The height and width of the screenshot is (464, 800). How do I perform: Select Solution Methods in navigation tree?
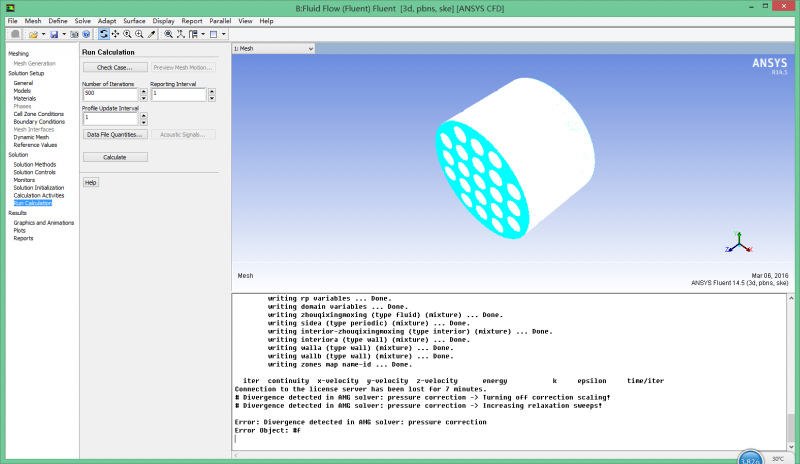pos(35,164)
